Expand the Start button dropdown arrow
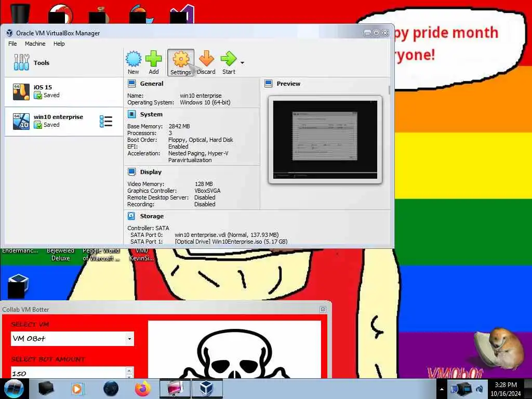Image resolution: width=532 pixels, height=399 pixels. click(x=242, y=63)
